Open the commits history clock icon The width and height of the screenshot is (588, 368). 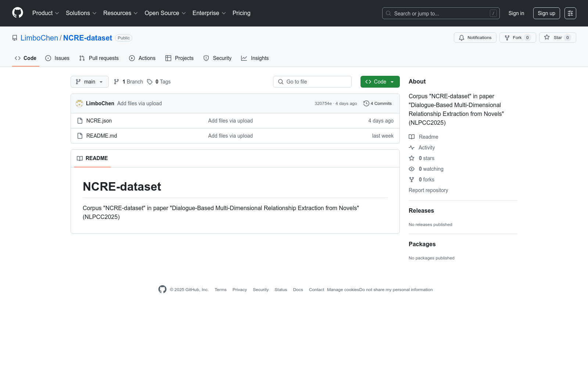[x=366, y=103]
